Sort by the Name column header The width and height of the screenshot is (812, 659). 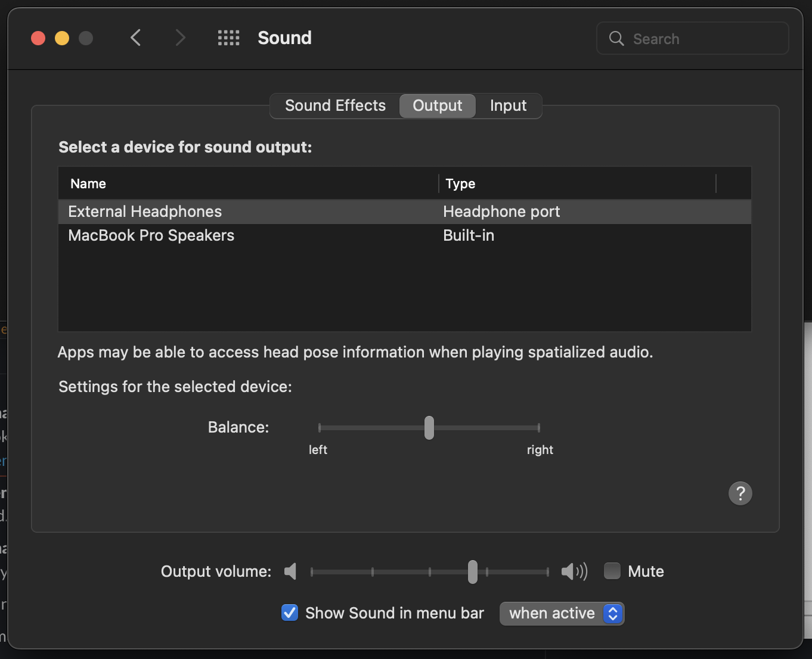[249, 184]
